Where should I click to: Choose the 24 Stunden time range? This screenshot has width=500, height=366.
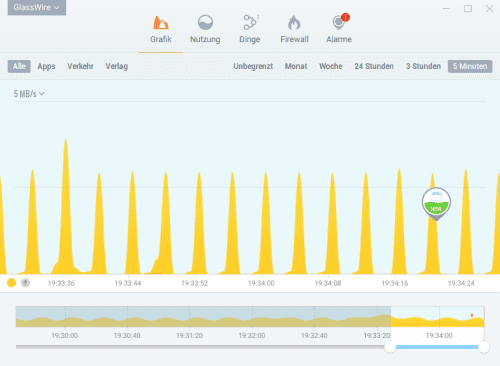tap(374, 66)
